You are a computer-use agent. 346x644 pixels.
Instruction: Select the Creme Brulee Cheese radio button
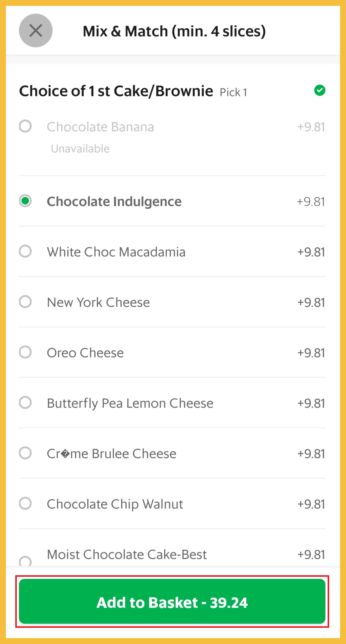pos(25,453)
